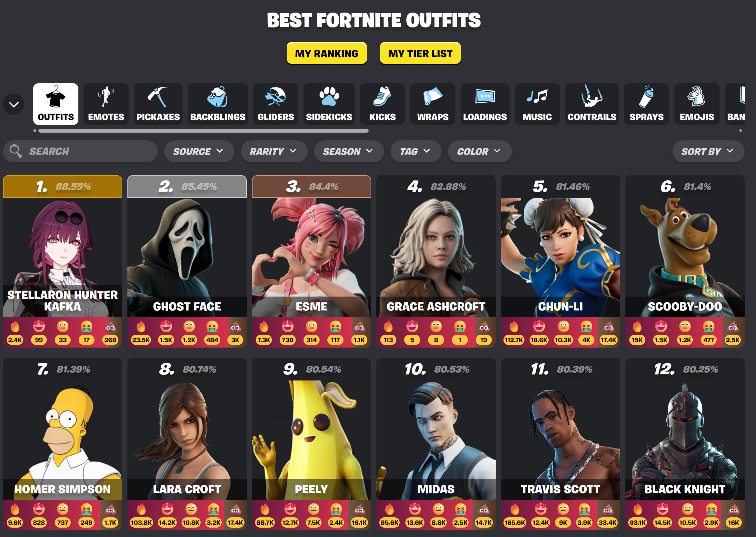
Task: Click the My Ranking button
Action: tap(326, 53)
